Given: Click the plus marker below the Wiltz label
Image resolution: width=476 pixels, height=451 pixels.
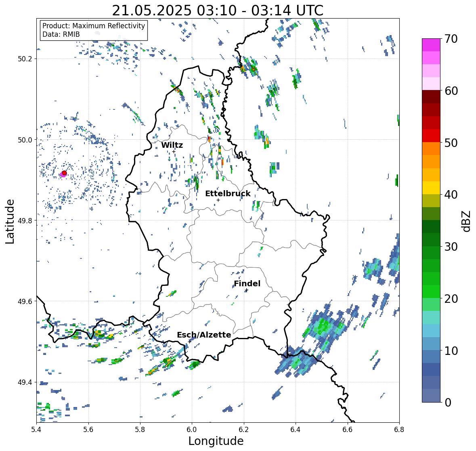Looking at the screenshot, I should click(174, 151).
